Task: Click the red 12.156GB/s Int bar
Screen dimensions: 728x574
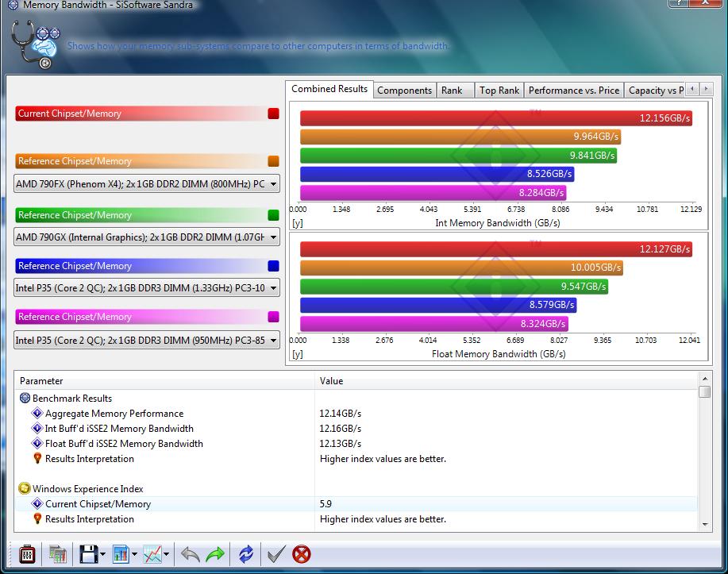Action: coord(496,118)
